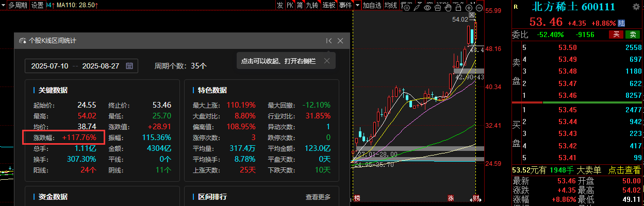Click the 陆 Stock Connect badge
Screen dimensions: 644x206
pos(621,23)
